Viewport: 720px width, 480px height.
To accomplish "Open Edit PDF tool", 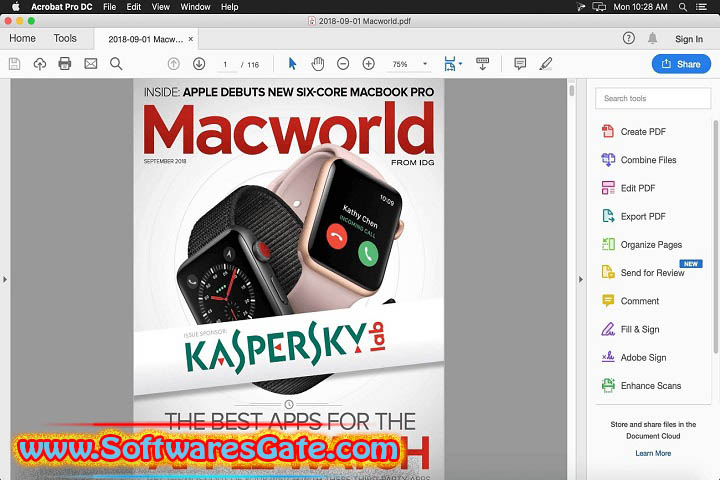I will (x=638, y=188).
